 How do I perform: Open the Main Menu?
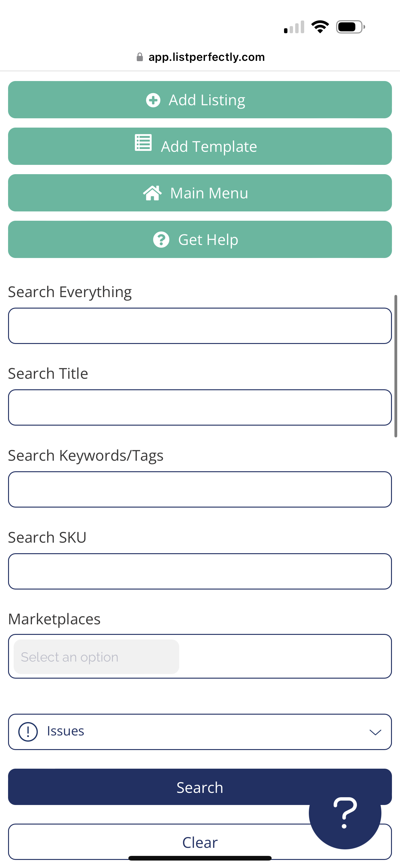[x=200, y=193]
